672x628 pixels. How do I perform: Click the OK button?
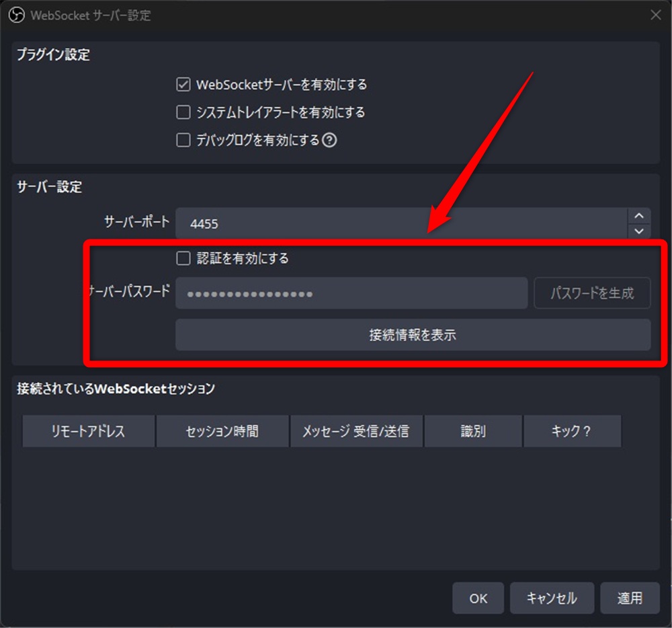tap(478, 598)
